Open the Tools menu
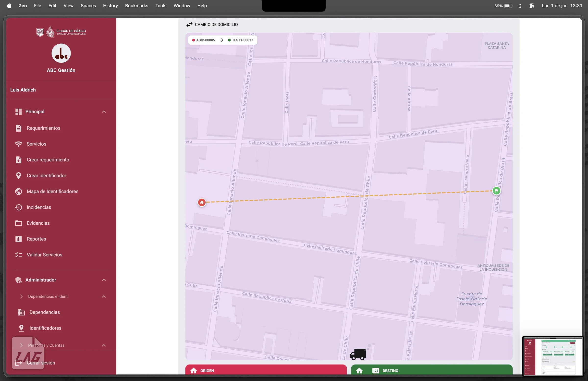Image resolution: width=588 pixels, height=381 pixels. 160,6
